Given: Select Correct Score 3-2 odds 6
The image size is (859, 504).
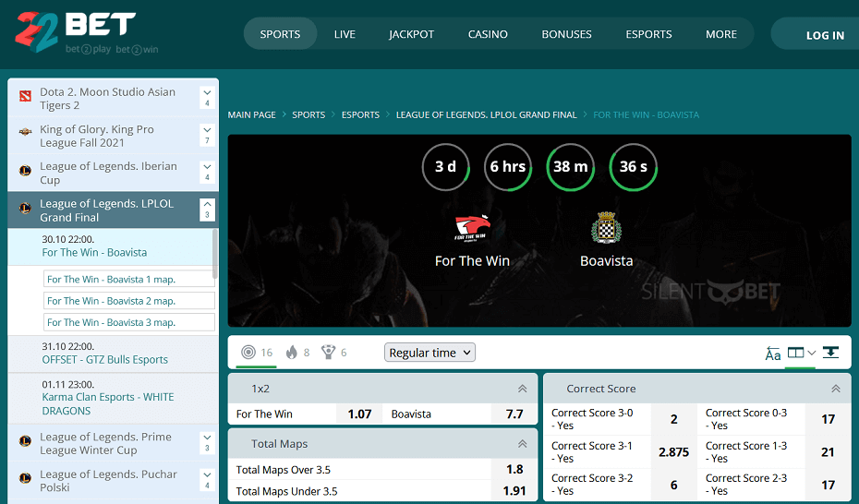Looking at the screenshot, I should [674, 485].
